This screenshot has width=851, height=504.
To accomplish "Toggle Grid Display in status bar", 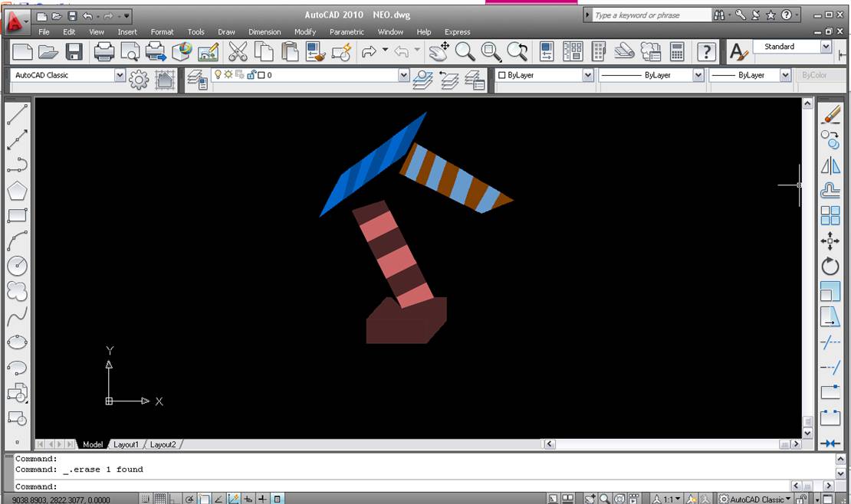I will 159,499.
